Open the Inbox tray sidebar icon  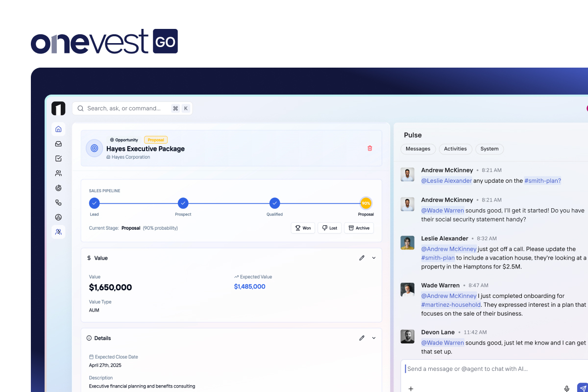click(x=58, y=144)
